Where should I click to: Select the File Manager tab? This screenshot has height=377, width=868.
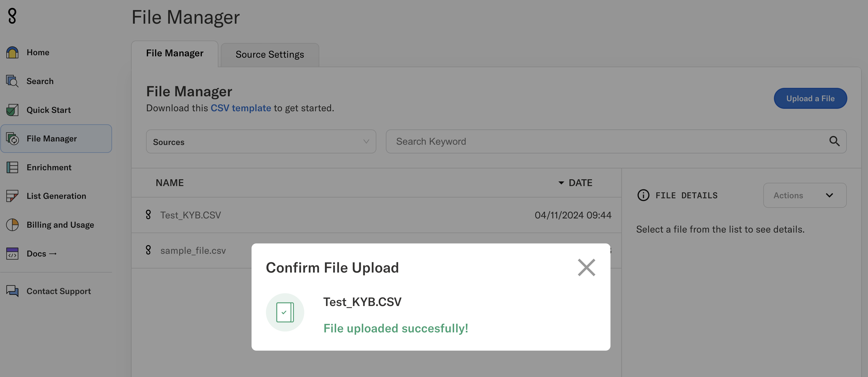[175, 53]
